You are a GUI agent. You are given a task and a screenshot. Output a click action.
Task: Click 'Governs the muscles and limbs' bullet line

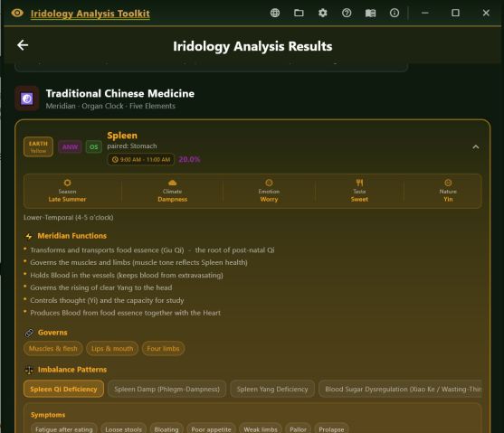point(138,262)
